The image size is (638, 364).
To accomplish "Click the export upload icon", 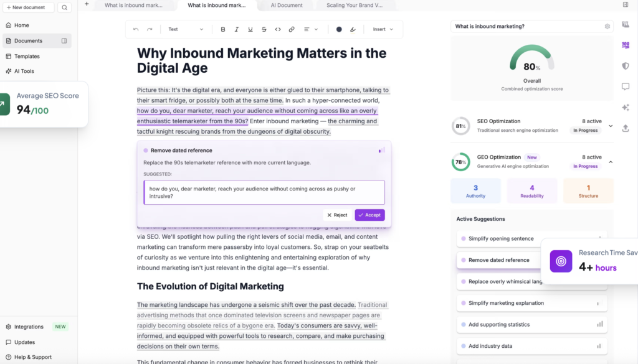I will (626, 128).
